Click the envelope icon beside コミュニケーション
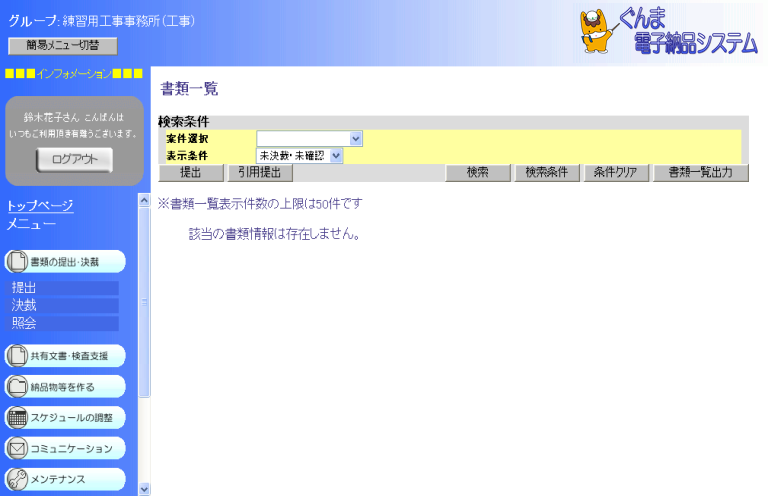 tap(17, 448)
